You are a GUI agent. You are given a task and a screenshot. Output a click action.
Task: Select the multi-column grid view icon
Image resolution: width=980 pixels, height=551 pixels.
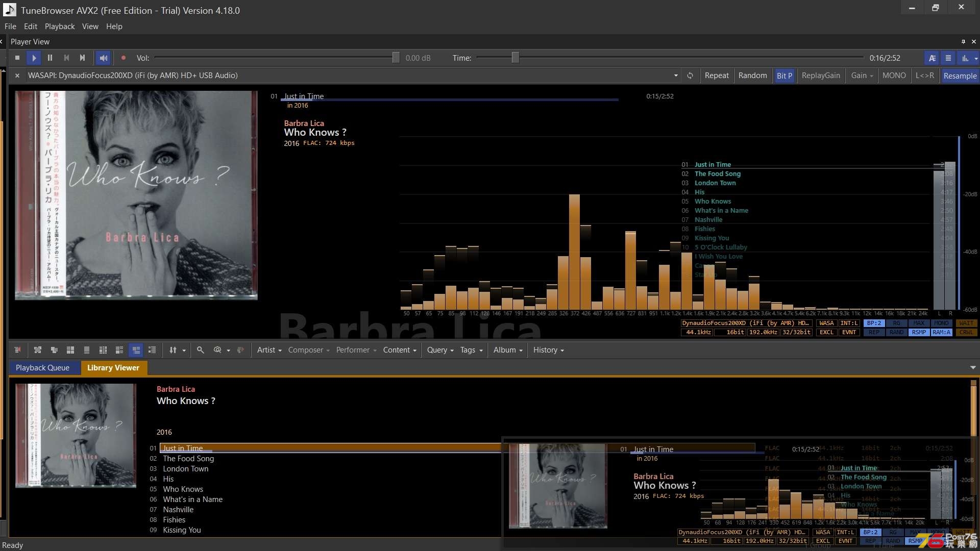pyautogui.click(x=103, y=350)
